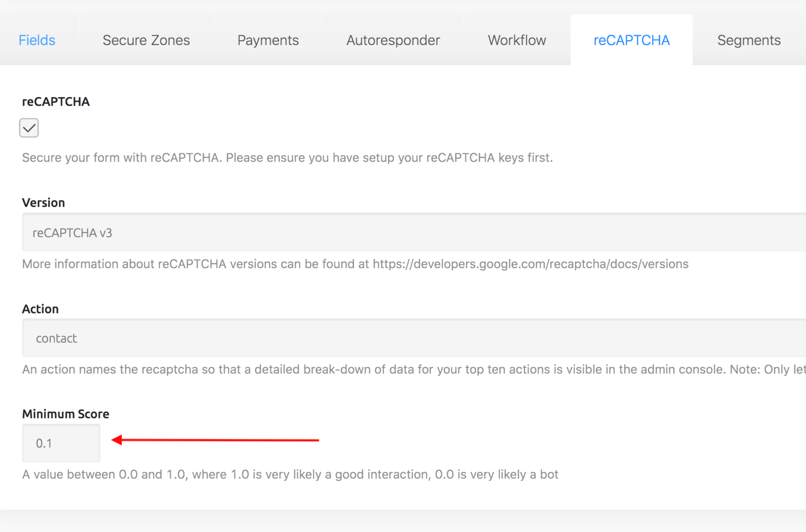This screenshot has height=532, width=806.
Task: Open the Workflow tab
Action: coord(517,40)
